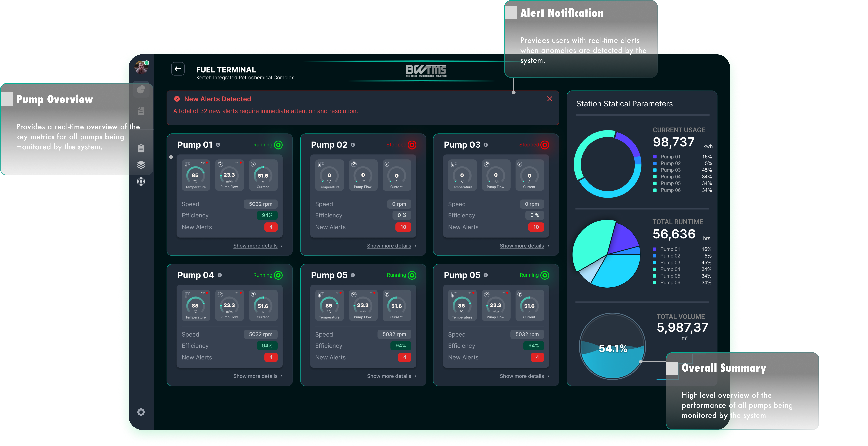Screen dimensions: 868x446
Task: Click Pump 02 Show more details link
Action: (389, 246)
